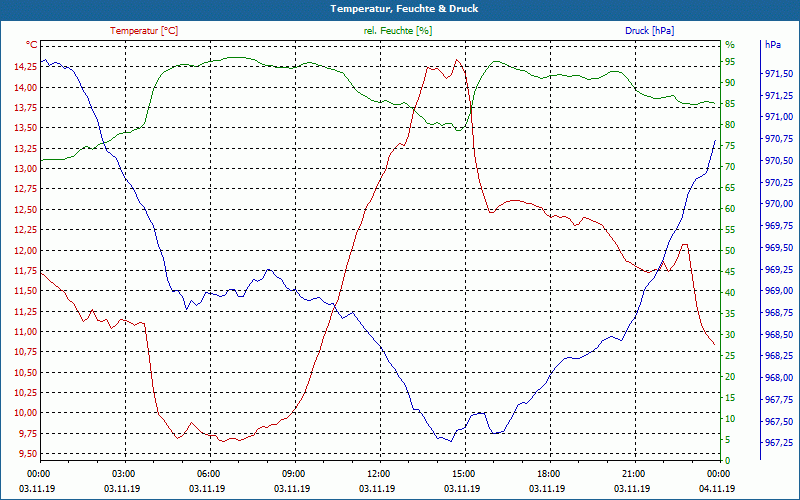
Task: Select the green "rel. Feuchte [%]" legend label
Action: [397, 31]
